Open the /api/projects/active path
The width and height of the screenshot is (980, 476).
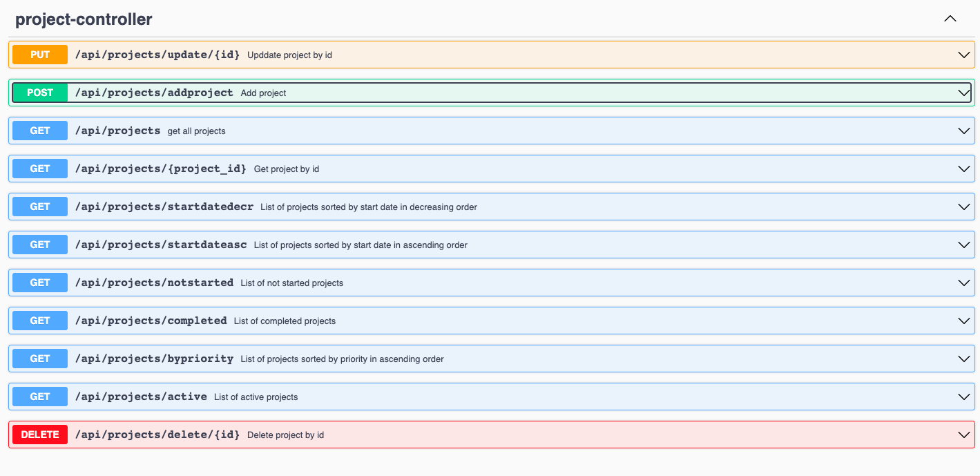141,397
